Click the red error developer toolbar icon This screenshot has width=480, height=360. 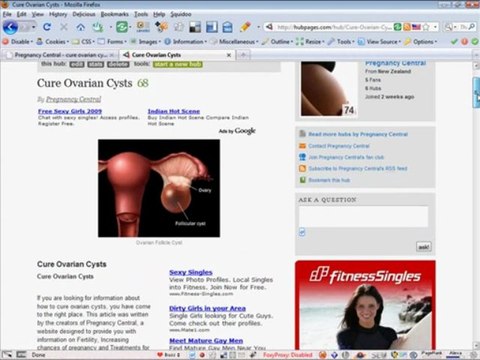coord(465,42)
